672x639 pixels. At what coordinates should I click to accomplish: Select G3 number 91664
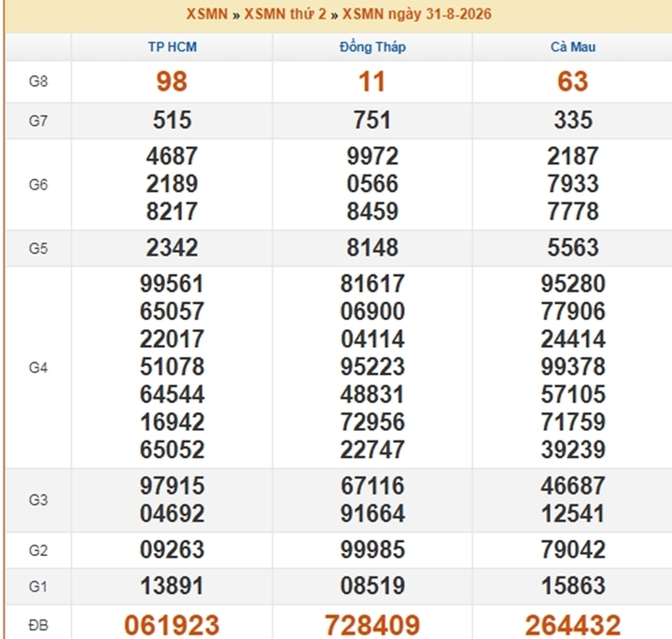pos(372,513)
